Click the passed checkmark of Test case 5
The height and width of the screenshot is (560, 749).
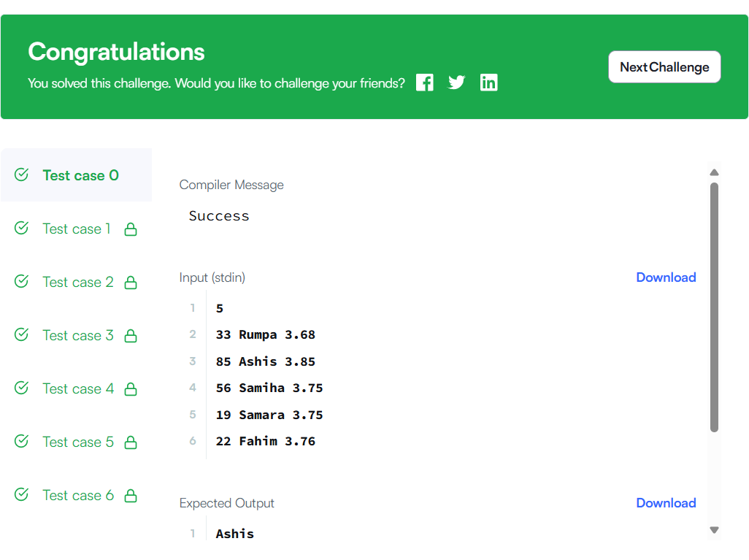click(x=21, y=441)
